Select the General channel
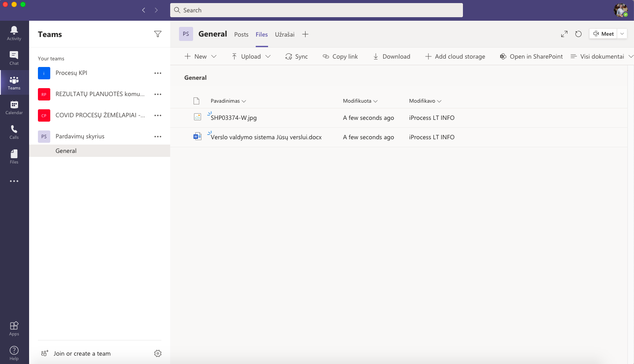Viewport: 634px width, 364px height. pyautogui.click(x=100, y=151)
